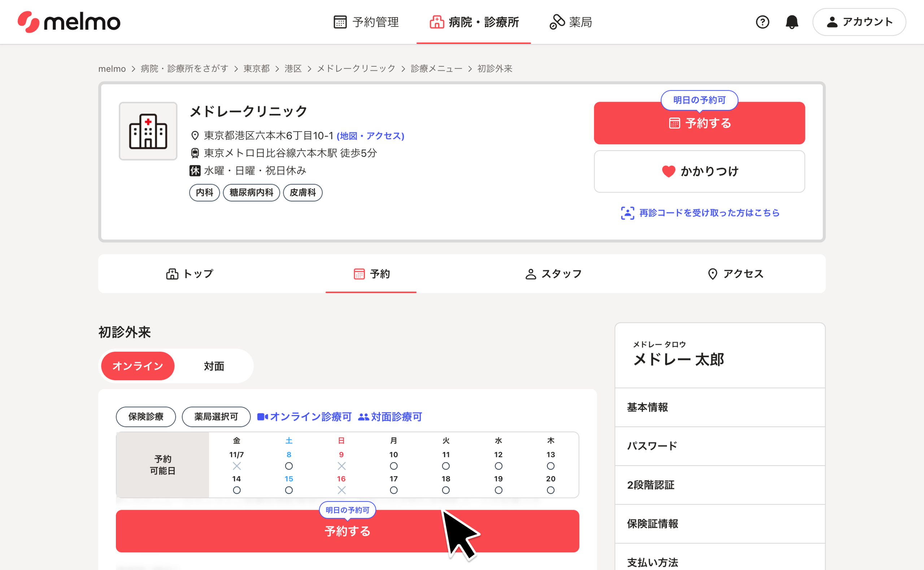Click the clinic building icon thumbnail

[x=148, y=131]
